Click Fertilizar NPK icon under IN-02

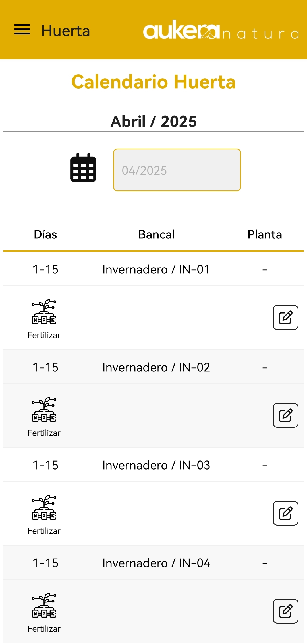pyautogui.click(x=44, y=410)
